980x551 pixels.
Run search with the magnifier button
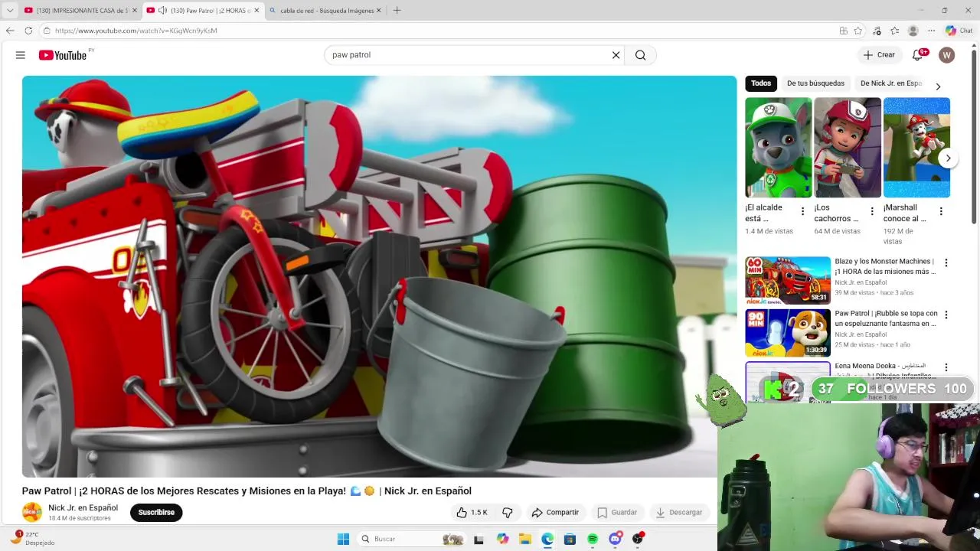click(641, 55)
